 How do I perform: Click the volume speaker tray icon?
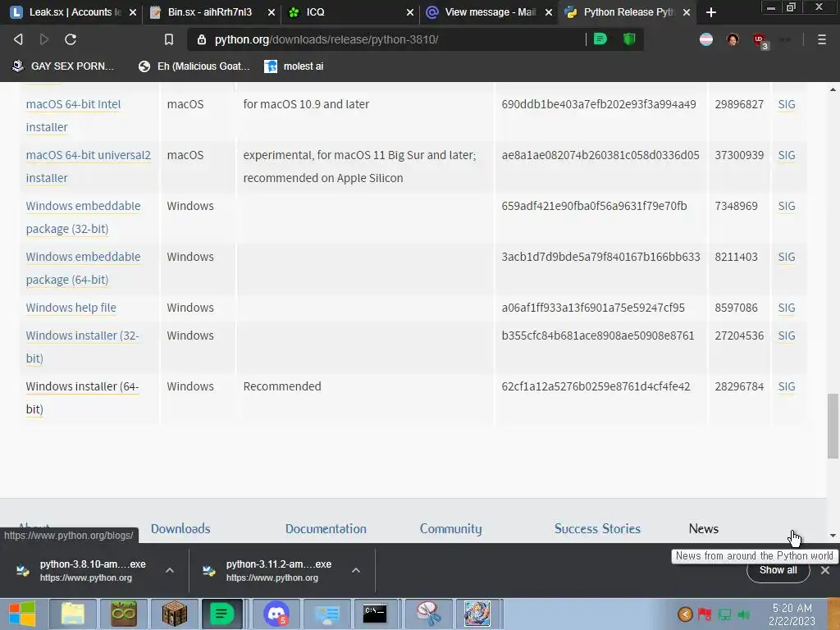coord(743,614)
